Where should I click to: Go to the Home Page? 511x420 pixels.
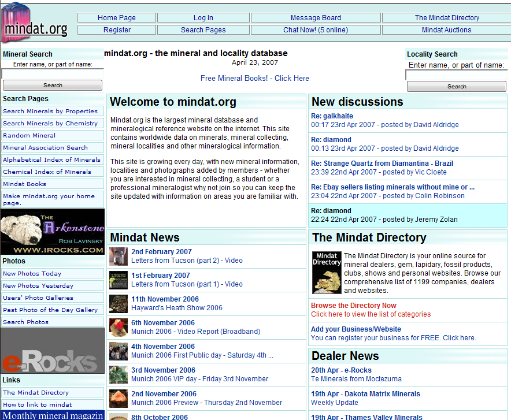(116, 17)
